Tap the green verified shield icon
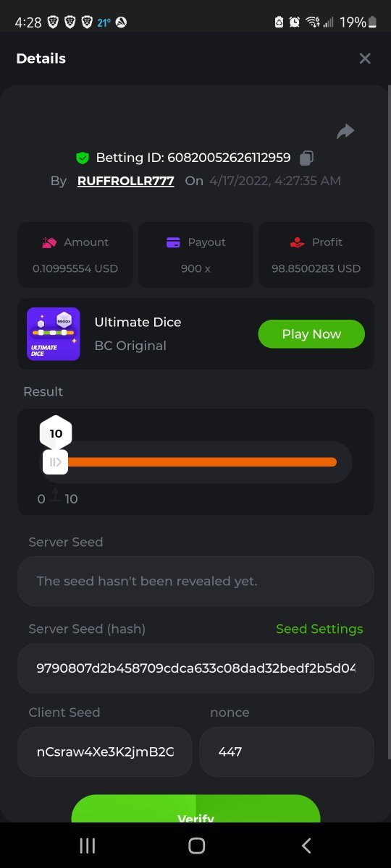391x868 pixels. (x=83, y=158)
